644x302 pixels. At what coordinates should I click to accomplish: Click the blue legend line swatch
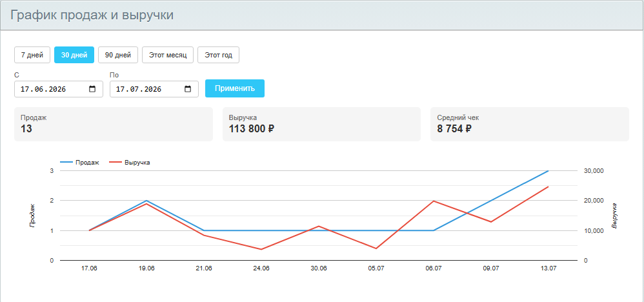(x=66, y=163)
